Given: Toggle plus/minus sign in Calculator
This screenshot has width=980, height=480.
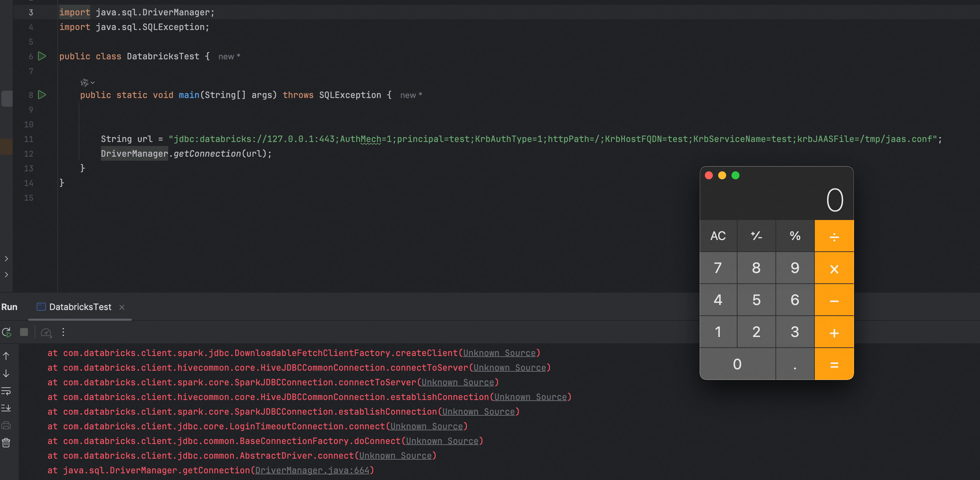Looking at the screenshot, I should coord(756,236).
